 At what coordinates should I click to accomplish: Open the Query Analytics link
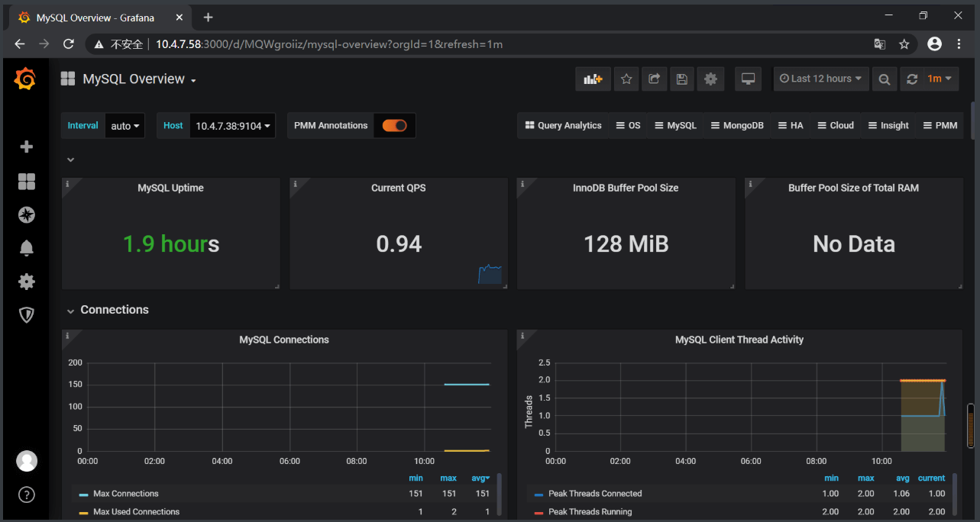click(563, 126)
